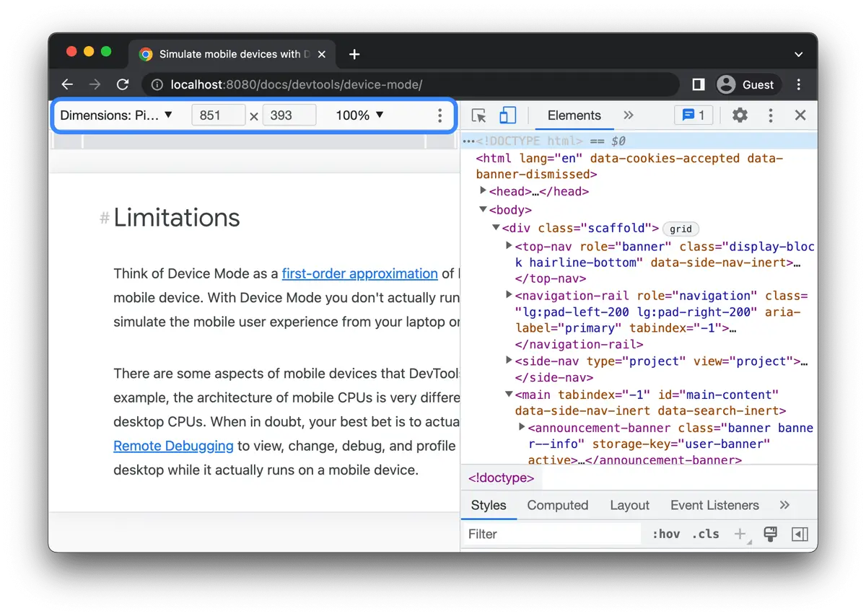This screenshot has height=616, width=866.
Task: Reload the page with the refresh icon
Action: 123,84
